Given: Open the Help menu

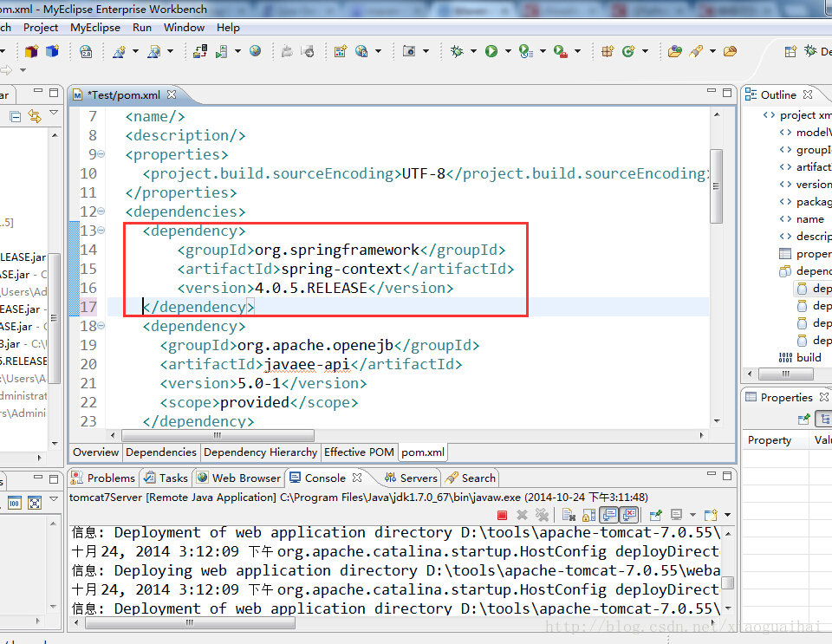Looking at the screenshot, I should point(228,28).
